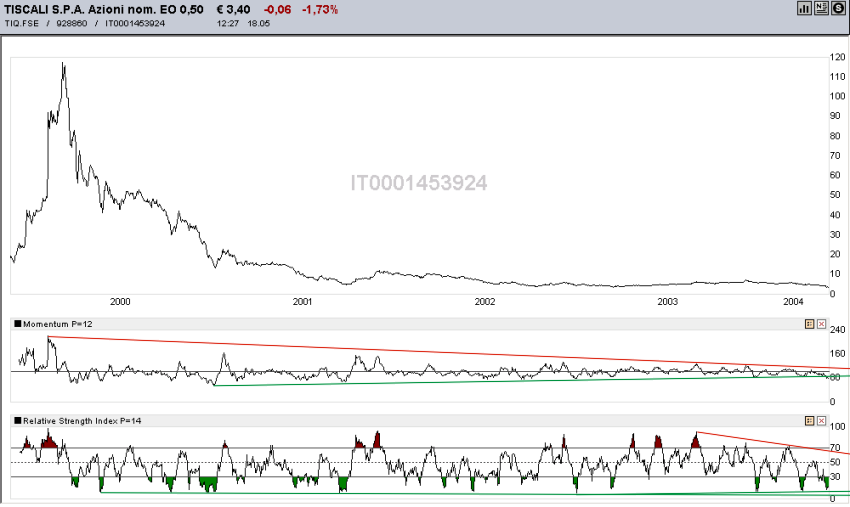The image size is (850, 507).
Task: Close the Momentum P=12 indicator panel
Action: 821,324
